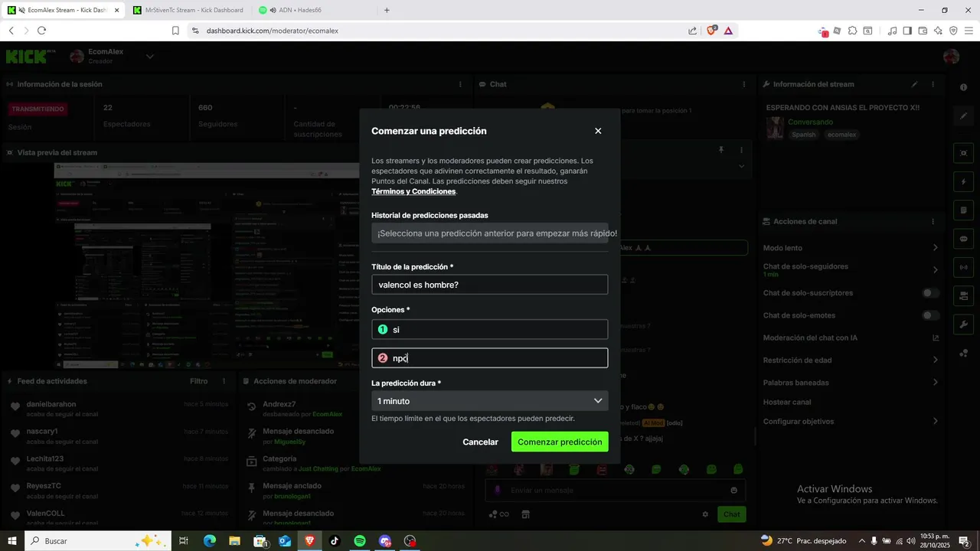Image resolution: width=980 pixels, height=551 pixels.
Task: Close the Comenzar una predicción dialog
Action: (x=598, y=131)
